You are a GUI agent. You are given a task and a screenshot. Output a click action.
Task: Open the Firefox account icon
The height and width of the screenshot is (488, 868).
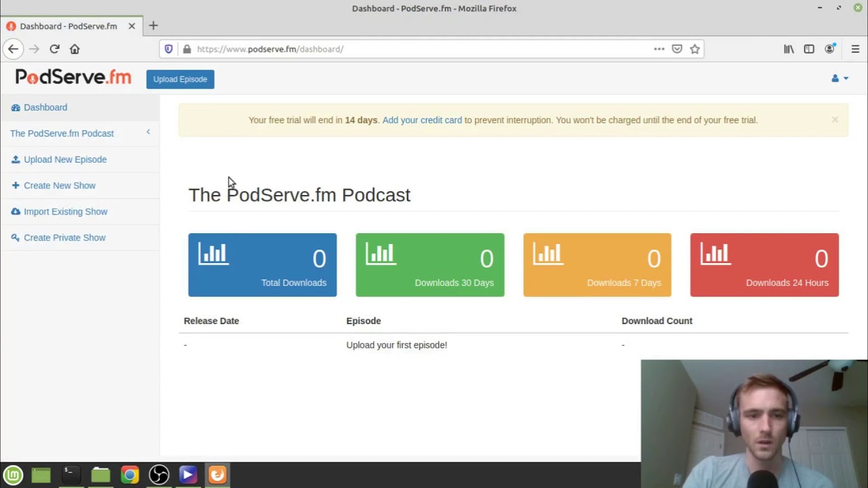[829, 49]
